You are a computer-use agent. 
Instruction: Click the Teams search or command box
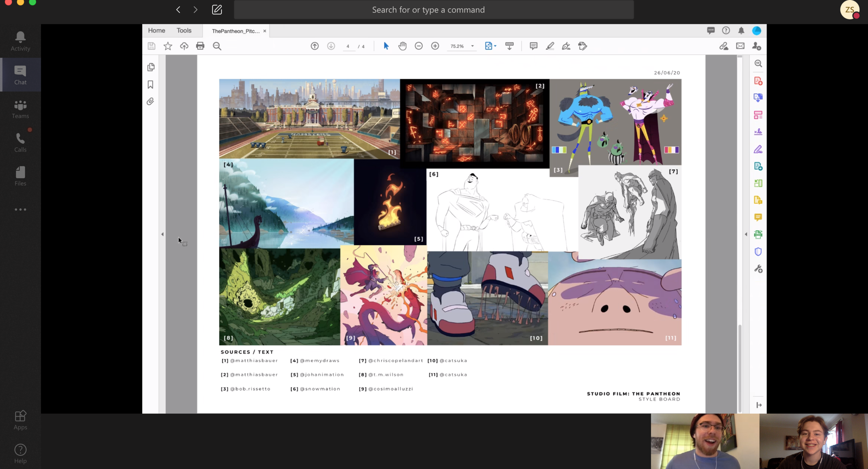(434, 10)
